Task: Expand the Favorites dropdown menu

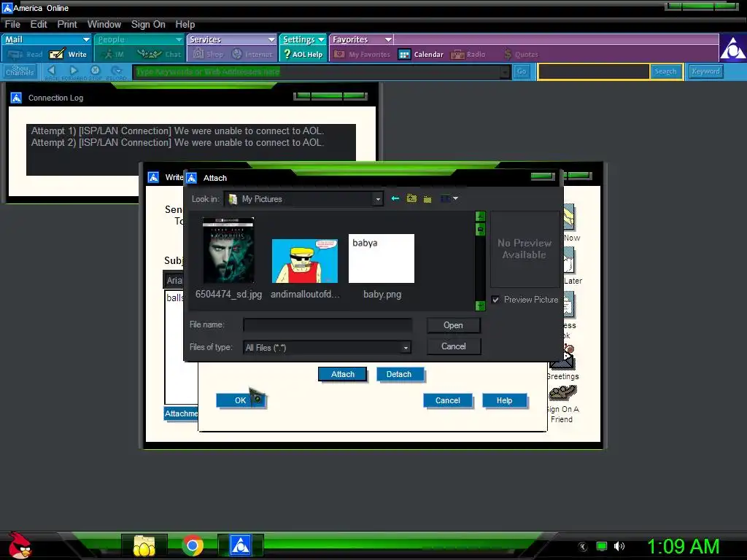Action: tap(388, 39)
